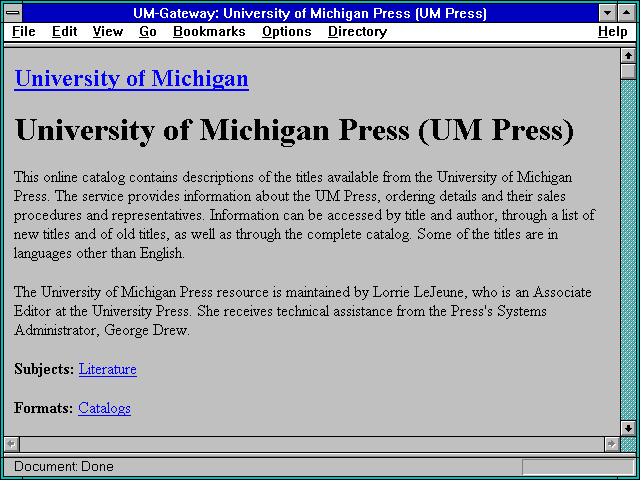
Task: Click the vertical scrollbar up arrow
Action: coord(628,56)
